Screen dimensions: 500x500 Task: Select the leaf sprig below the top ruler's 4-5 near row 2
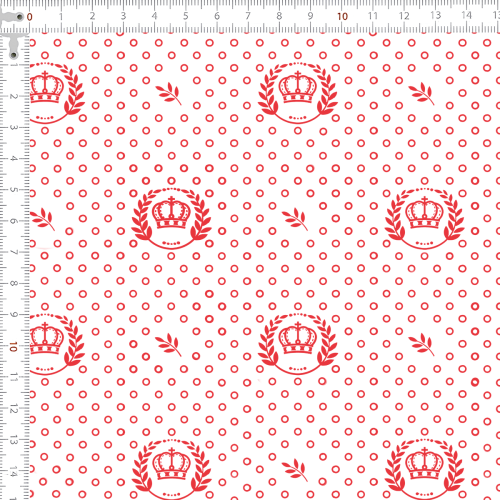(169, 94)
